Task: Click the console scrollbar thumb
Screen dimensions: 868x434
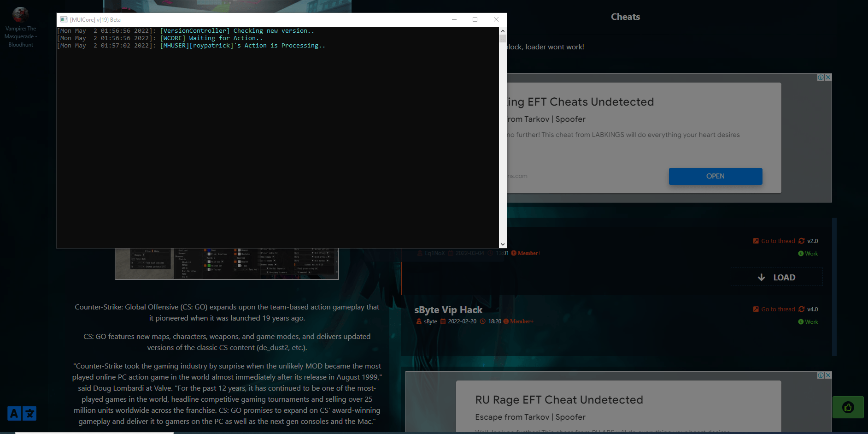Action: coord(503,38)
